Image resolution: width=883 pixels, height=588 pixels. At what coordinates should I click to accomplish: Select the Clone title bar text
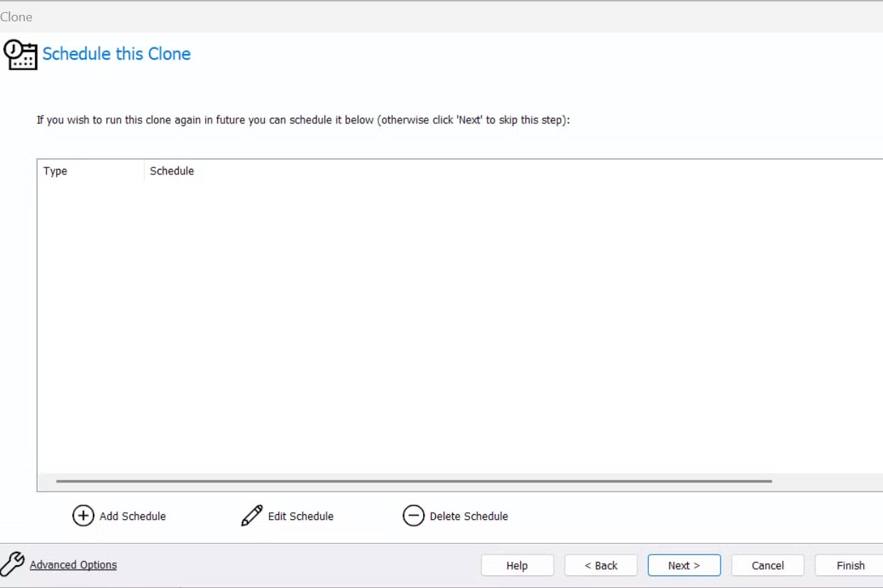(16, 16)
